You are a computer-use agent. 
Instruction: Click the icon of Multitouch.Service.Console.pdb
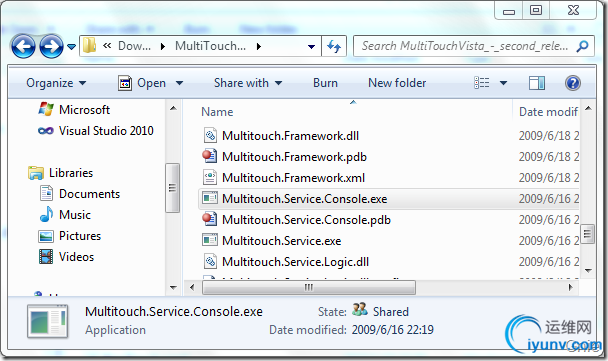click(x=209, y=219)
